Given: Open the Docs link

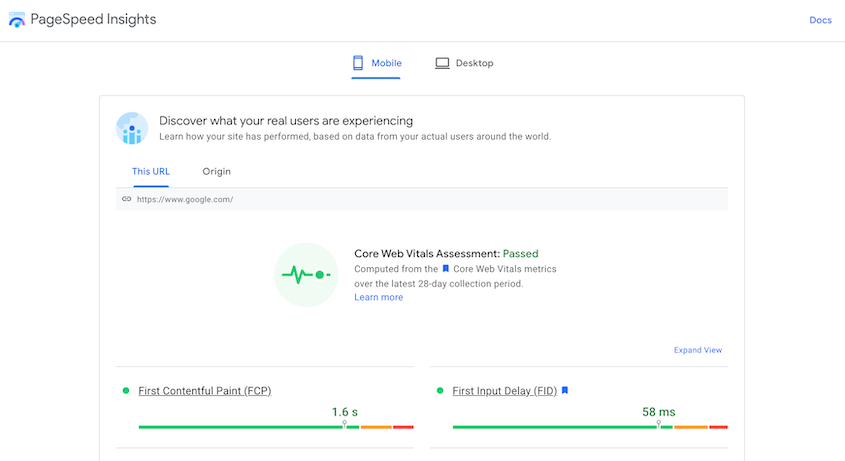Looking at the screenshot, I should tap(820, 20).
